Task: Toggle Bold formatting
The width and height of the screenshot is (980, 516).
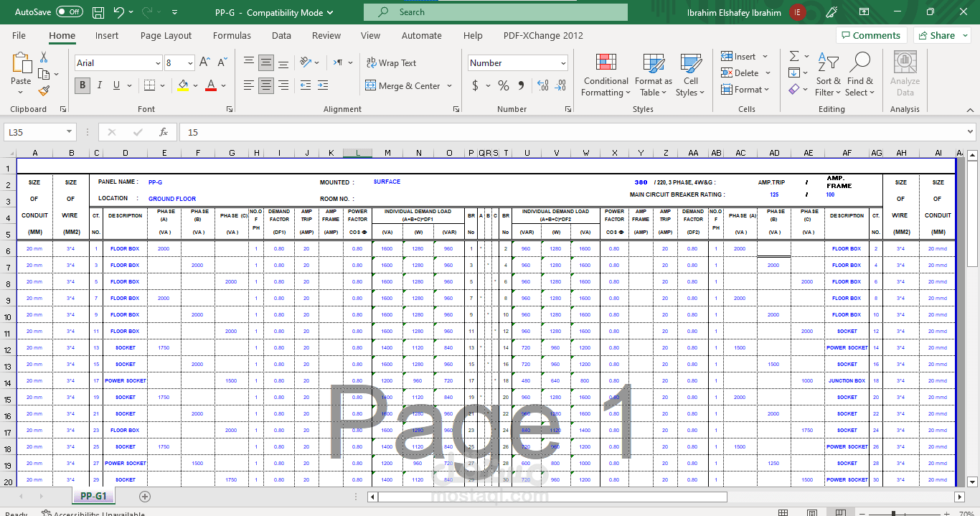Action: click(x=82, y=85)
